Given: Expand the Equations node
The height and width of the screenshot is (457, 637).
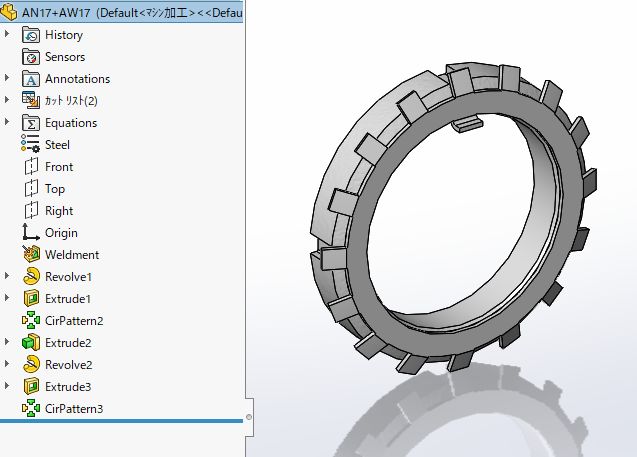Looking at the screenshot, I should tap(7, 121).
